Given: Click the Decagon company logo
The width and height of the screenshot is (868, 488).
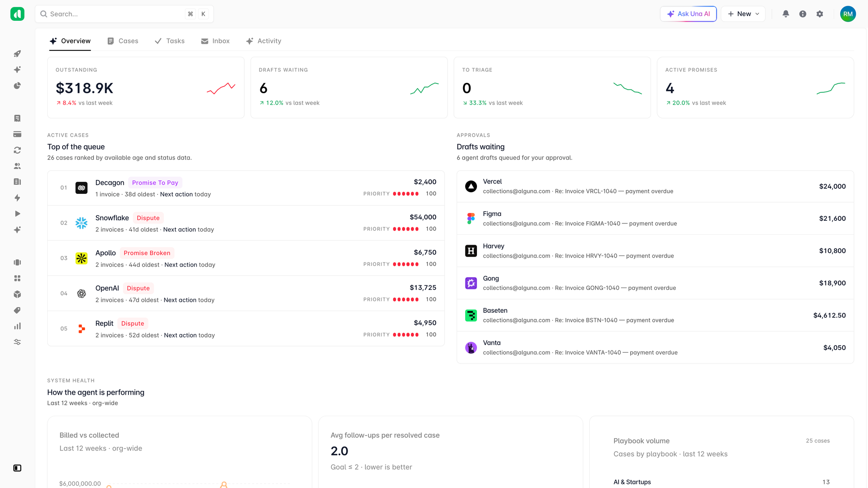Looking at the screenshot, I should click(82, 188).
